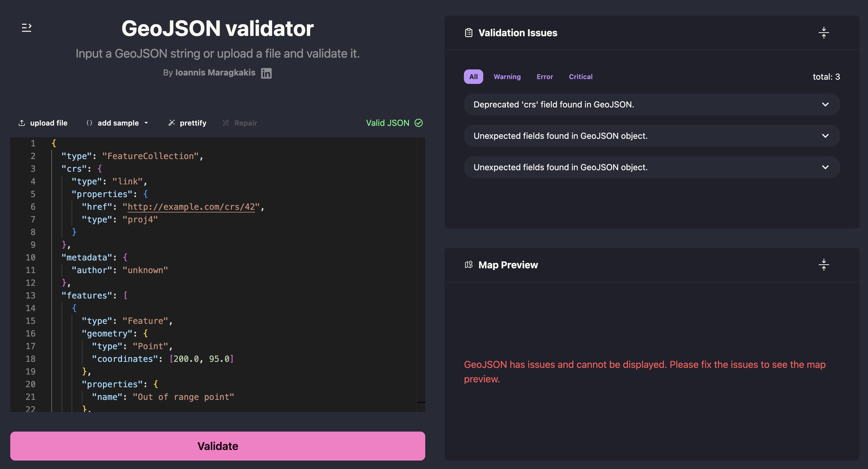Click the Validation Issues clipboard icon
The width and height of the screenshot is (868, 469).
coord(468,33)
